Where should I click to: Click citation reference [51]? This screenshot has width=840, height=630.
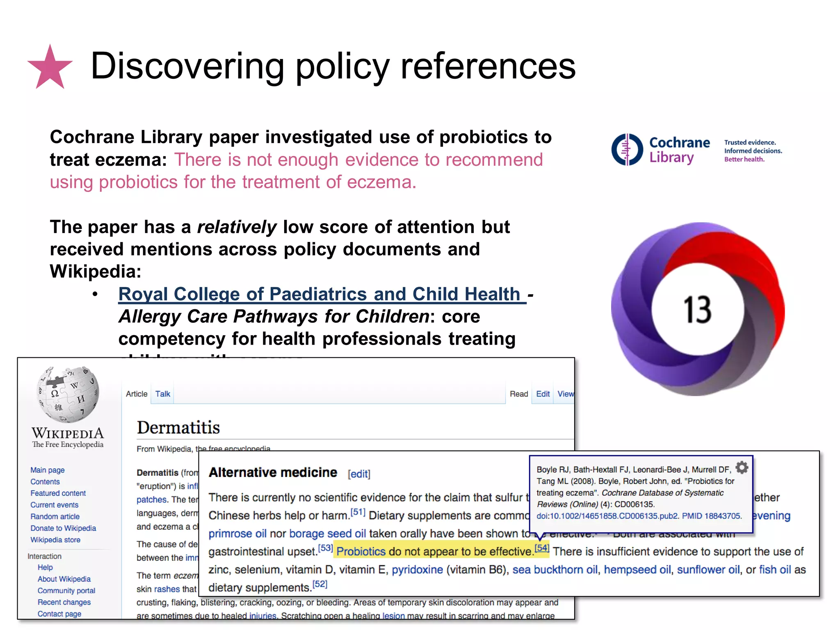(x=358, y=511)
